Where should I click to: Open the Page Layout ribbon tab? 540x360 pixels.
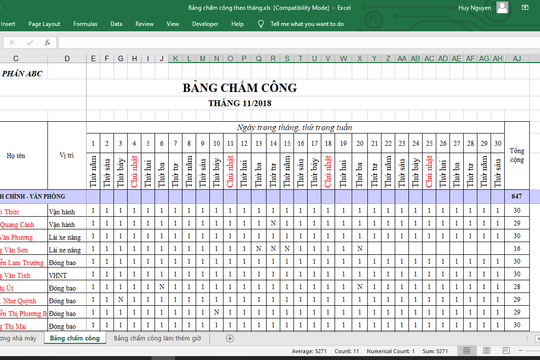coord(44,24)
